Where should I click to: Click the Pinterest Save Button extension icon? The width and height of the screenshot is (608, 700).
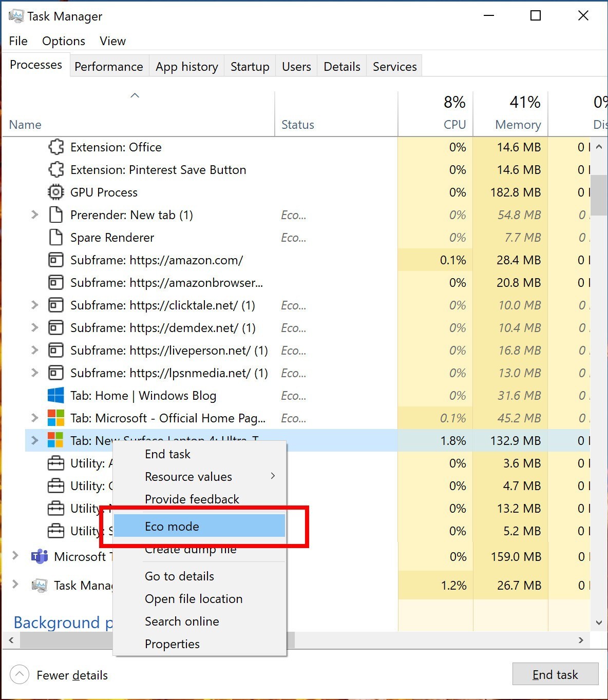[56, 170]
